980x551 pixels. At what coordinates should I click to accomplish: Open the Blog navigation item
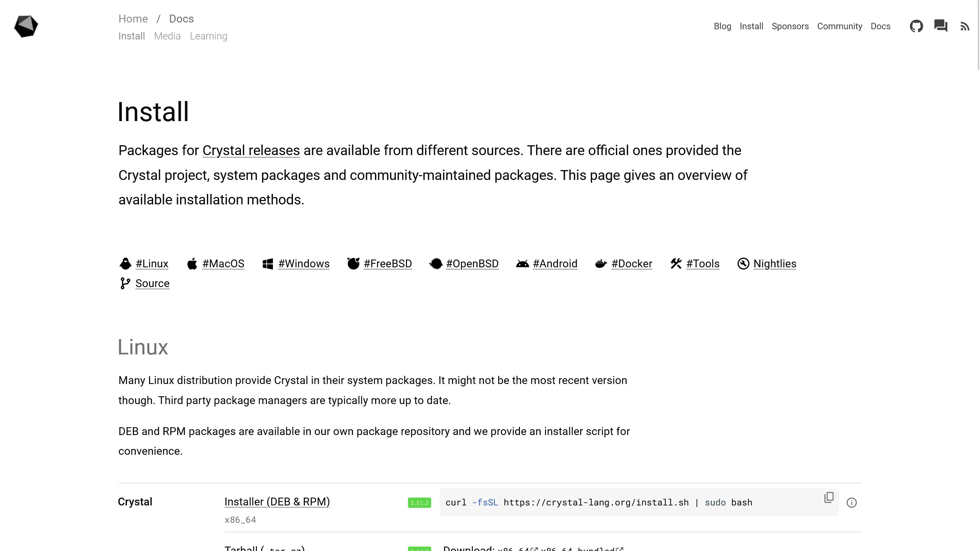(x=722, y=26)
